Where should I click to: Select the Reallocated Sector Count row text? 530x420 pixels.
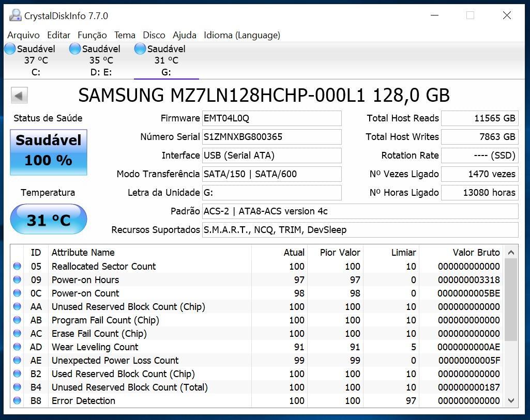tap(103, 267)
